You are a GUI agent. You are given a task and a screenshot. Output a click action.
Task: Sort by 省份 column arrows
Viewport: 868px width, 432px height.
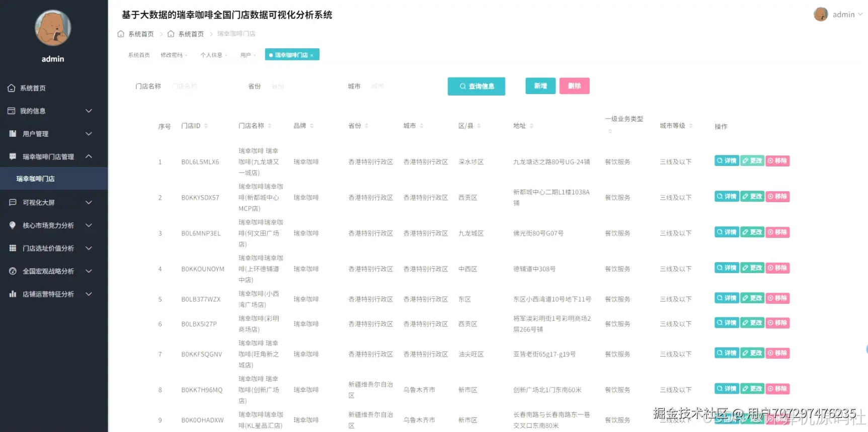(366, 126)
